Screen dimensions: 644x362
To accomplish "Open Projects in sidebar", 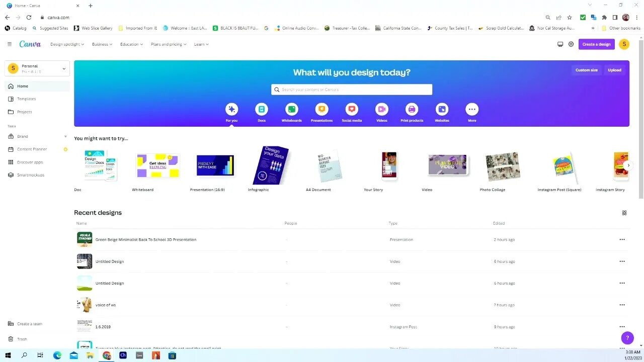I will tap(37, 112).
